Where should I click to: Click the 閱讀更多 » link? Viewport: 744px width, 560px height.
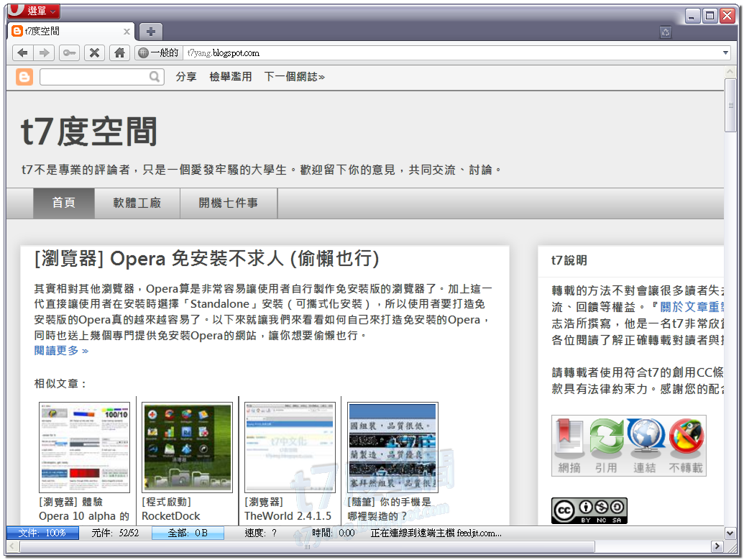click(x=61, y=351)
